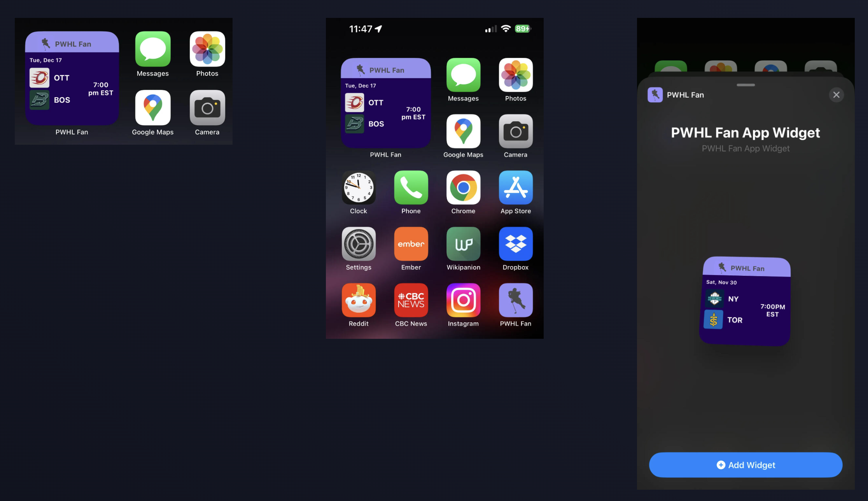Tap the location arrow beside the time

(x=378, y=29)
